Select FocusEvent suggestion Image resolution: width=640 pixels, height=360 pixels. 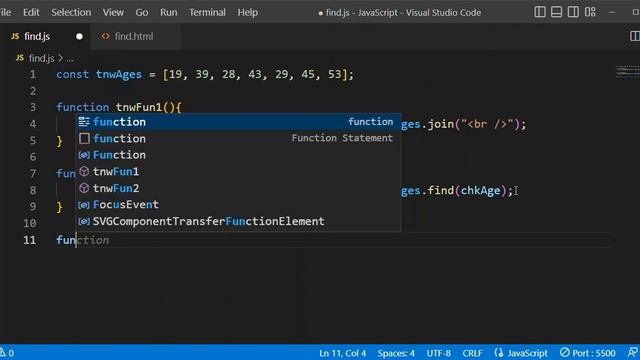pyautogui.click(x=238, y=204)
